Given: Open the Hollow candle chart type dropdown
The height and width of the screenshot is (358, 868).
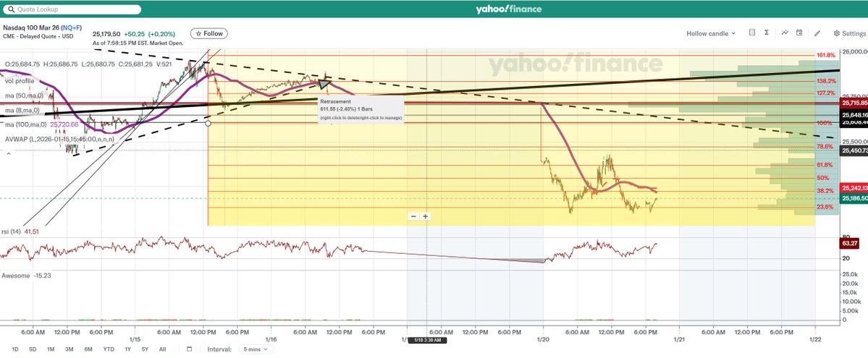Looking at the screenshot, I should point(711,33).
